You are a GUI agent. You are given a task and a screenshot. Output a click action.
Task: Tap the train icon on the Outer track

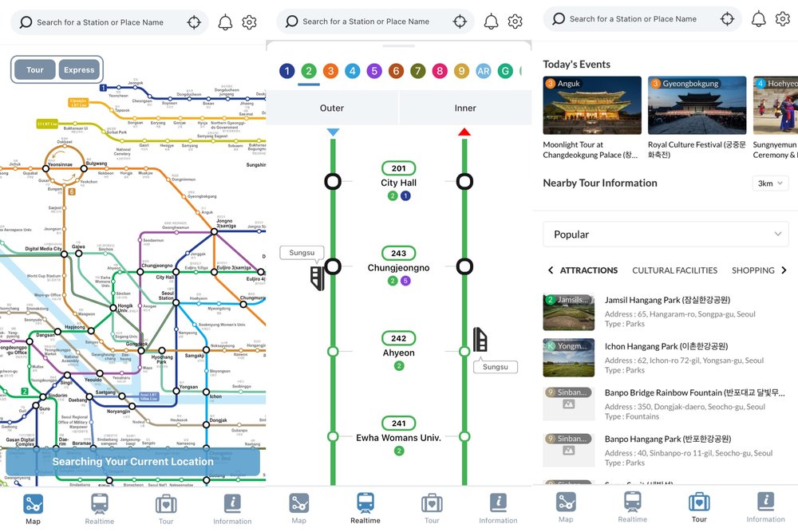tap(318, 278)
